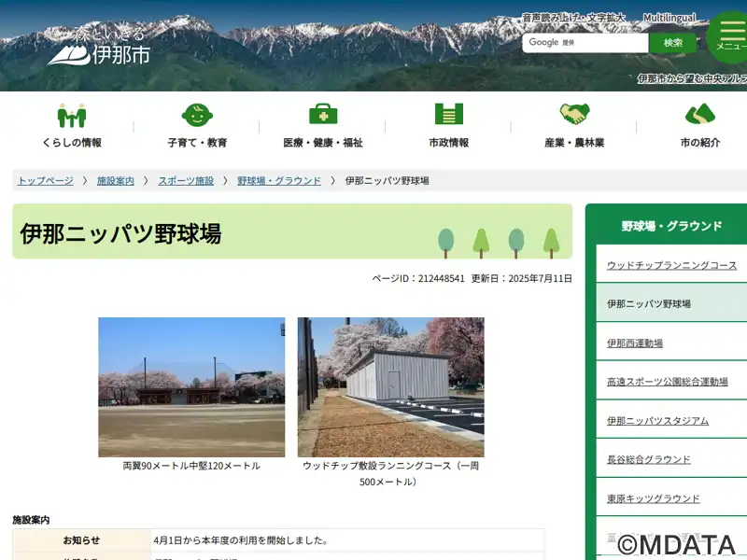Click caption 両翼90メートル中堅120メートル
Viewport: 747px width, 560px height.
191,466
